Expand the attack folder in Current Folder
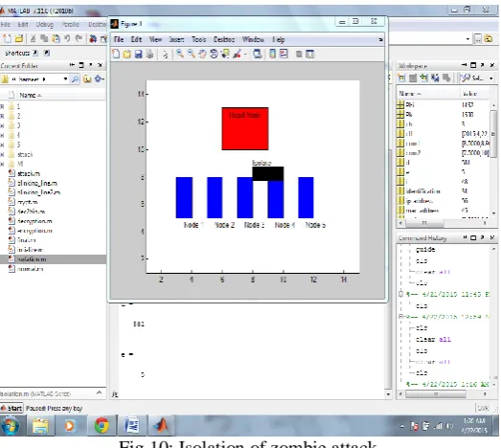Viewport: 501px width, 448px height. (2, 154)
